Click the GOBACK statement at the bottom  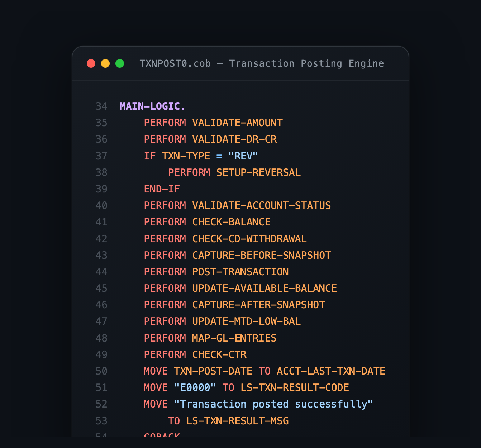(x=162, y=435)
